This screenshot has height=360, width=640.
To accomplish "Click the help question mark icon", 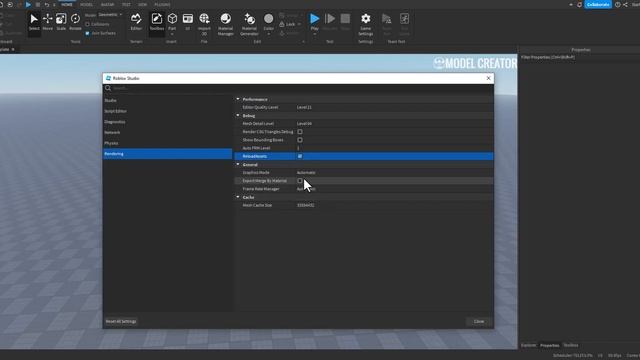I will (x=618, y=4).
